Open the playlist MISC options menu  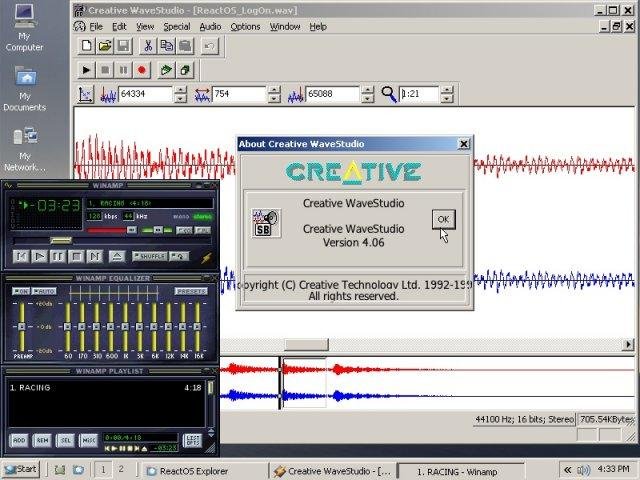[90, 440]
